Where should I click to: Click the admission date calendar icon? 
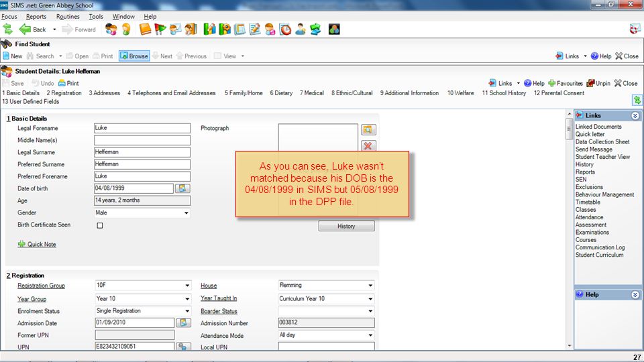(x=184, y=323)
